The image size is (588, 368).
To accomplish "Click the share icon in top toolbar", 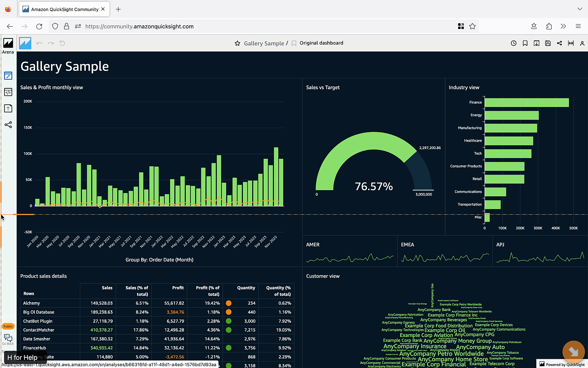I will tap(559, 43).
